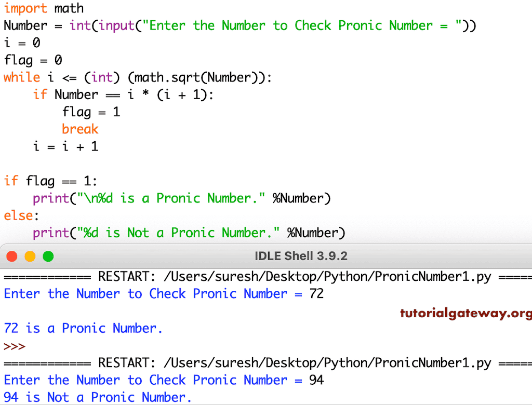Click the '72 is a Pronic Number.' output
This screenshot has height=405, width=532.
pos(83,328)
